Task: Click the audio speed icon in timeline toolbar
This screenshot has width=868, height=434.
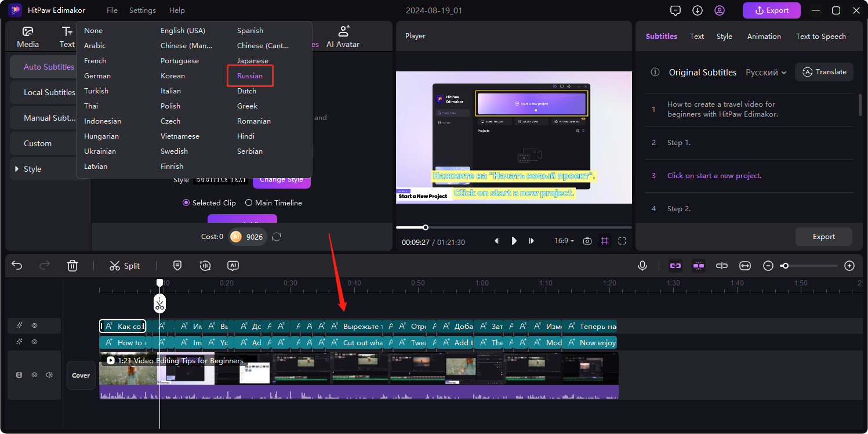Action: (205, 266)
